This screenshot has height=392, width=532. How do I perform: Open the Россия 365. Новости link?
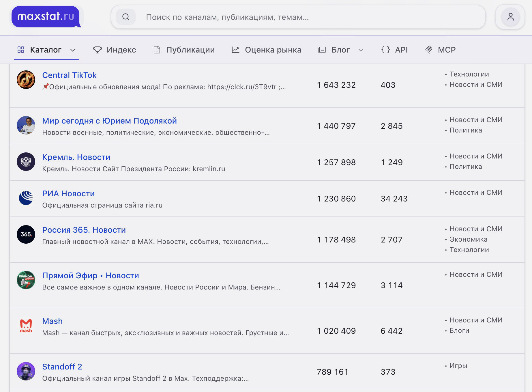pos(84,230)
